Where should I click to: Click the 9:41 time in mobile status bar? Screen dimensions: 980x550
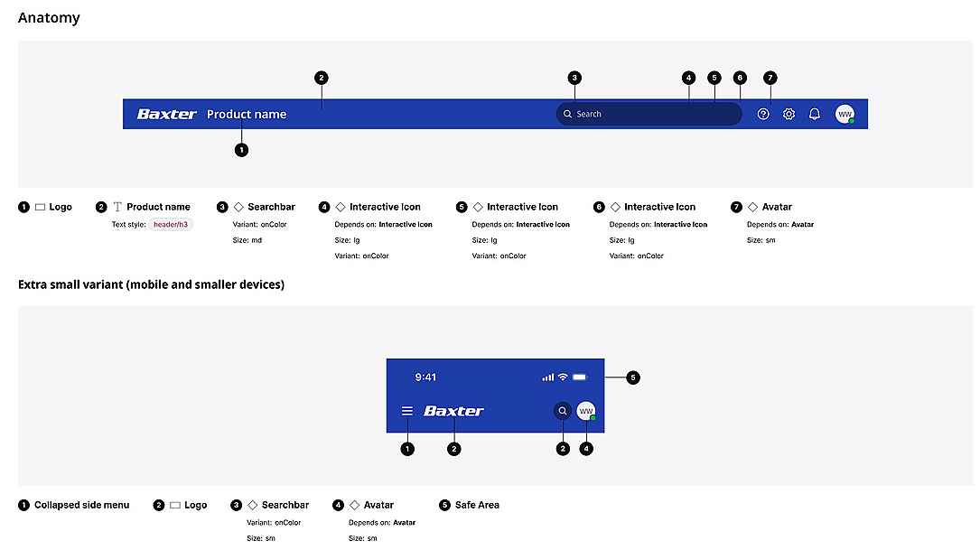pos(425,378)
